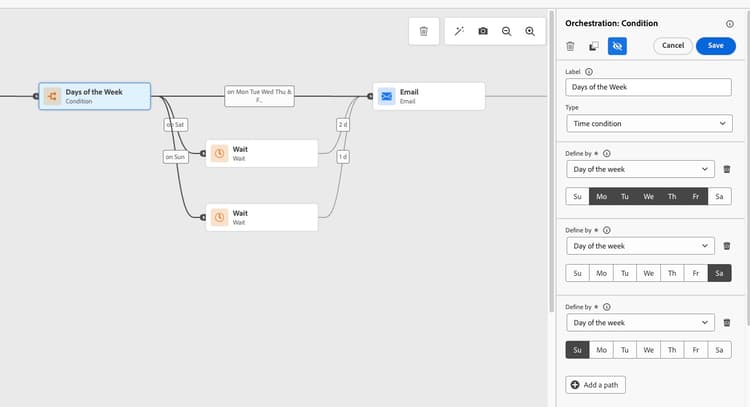Screen dimensions: 750x407
Task: Open the panel help info icon
Action: point(729,23)
